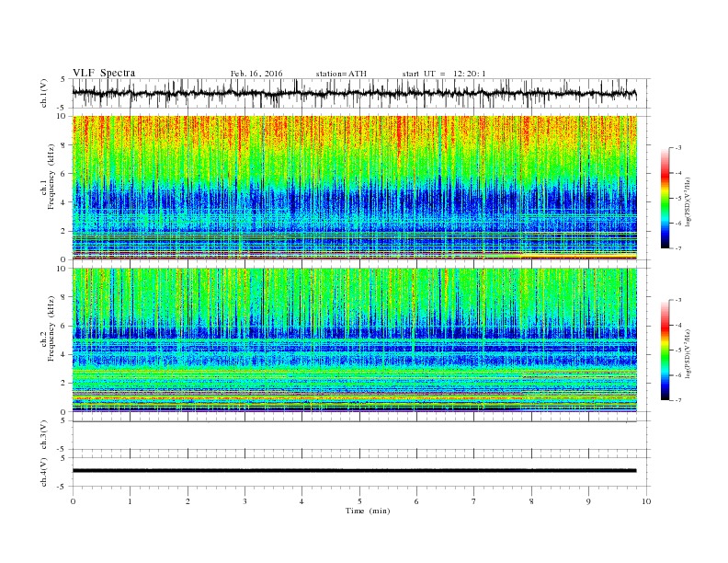
Task: Click the 2 kHz tick label on ch.2 spectrogram
Action: pos(63,384)
